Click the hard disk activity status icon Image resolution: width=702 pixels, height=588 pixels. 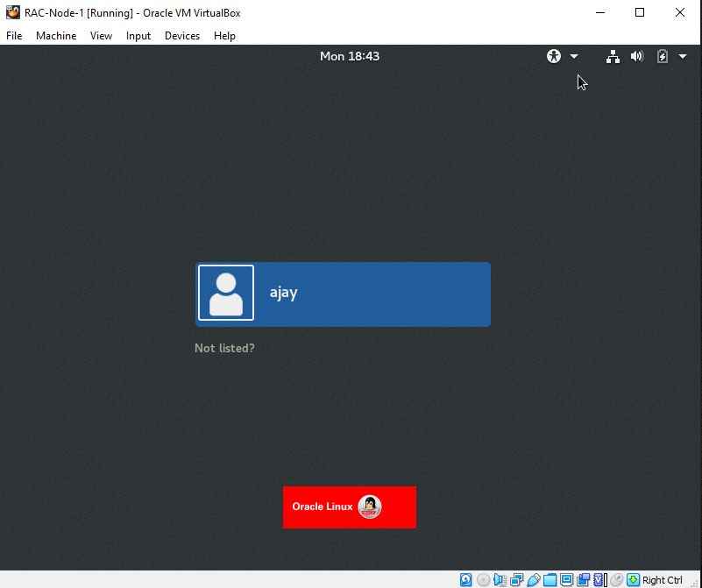pos(465,580)
